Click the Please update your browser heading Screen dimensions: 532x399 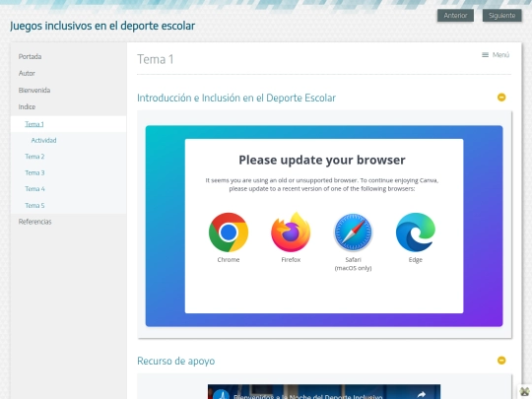click(322, 160)
